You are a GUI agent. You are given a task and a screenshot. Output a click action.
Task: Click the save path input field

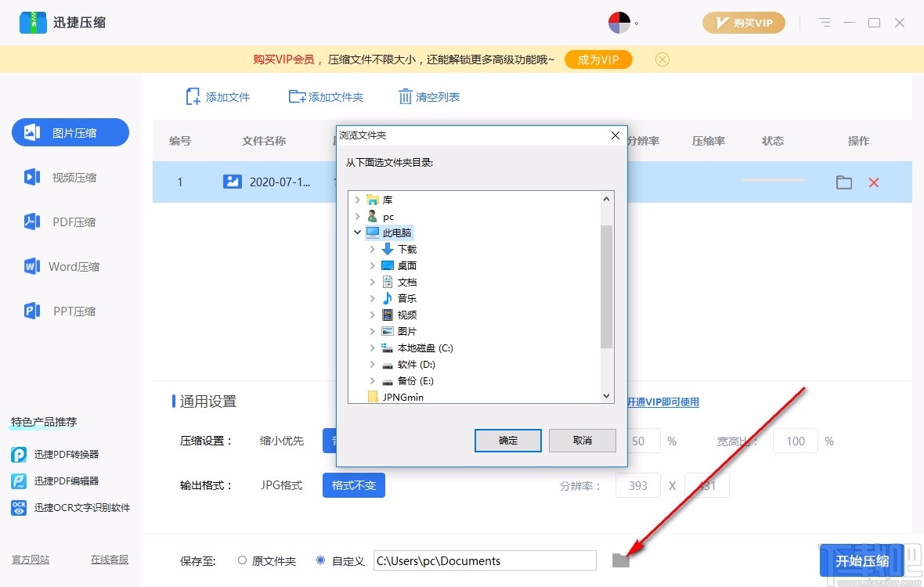(484, 560)
